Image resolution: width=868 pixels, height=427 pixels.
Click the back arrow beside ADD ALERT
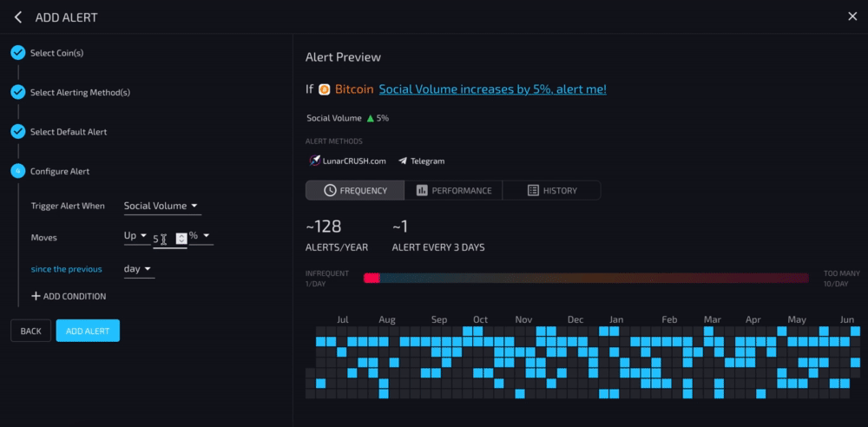(18, 17)
